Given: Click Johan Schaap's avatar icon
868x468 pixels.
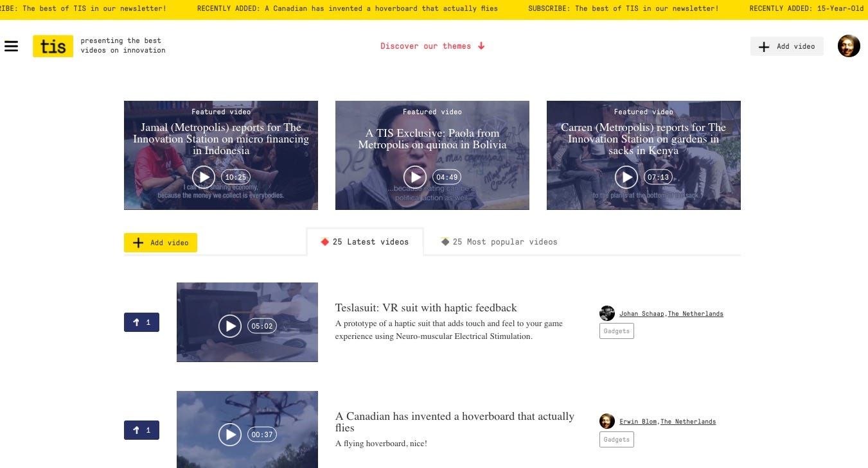Looking at the screenshot, I should pyautogui.click(x=607, y=313).
